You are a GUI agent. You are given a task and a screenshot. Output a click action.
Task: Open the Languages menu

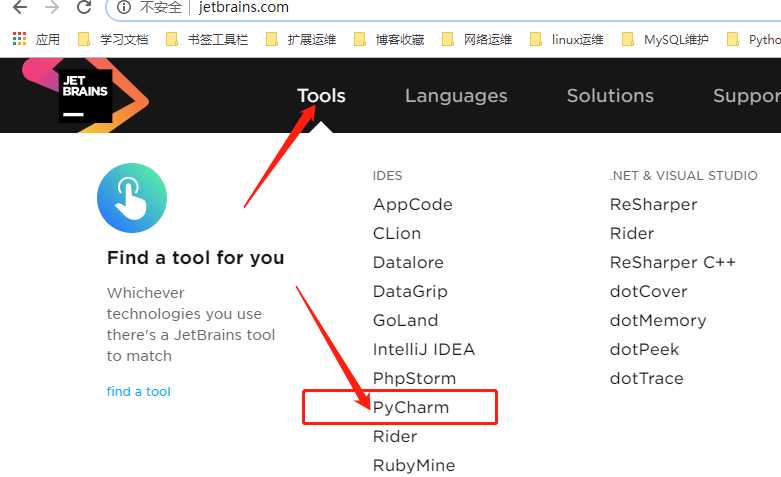tap(456, 96)
